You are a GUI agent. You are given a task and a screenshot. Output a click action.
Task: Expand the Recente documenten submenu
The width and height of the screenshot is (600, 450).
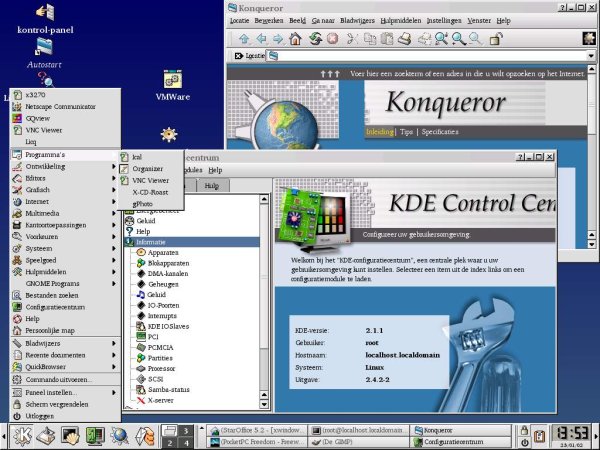pyautogui.click(x=65, y=355)
